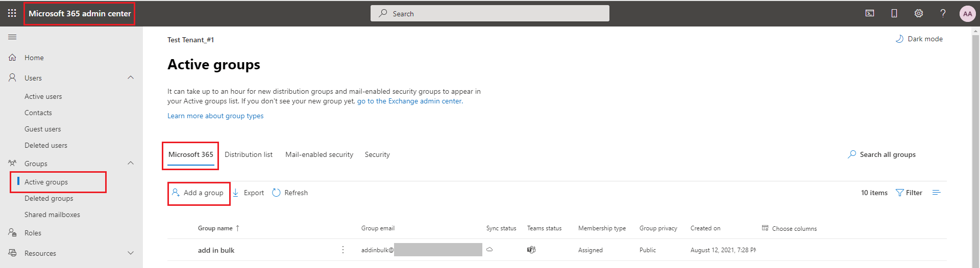Open the AA account avatar
Viewport: 980px width, 268px height.
pyautogui.click(x=967, y=14)
